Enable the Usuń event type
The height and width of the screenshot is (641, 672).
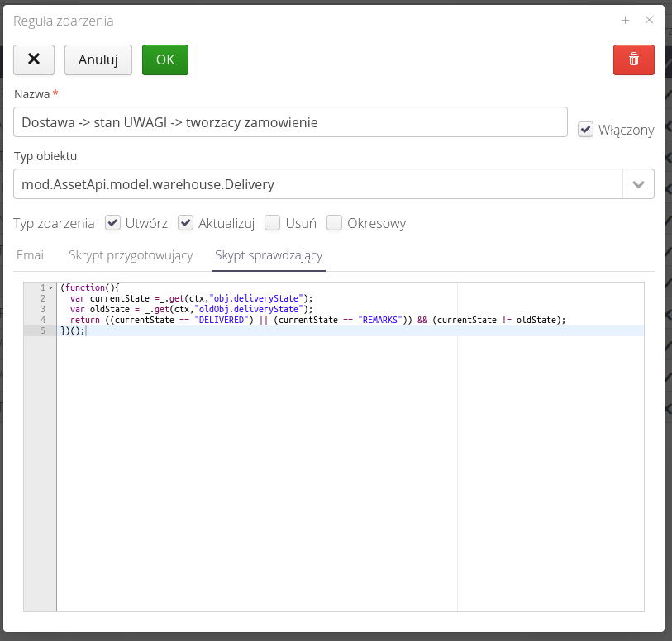click(272, 223)
